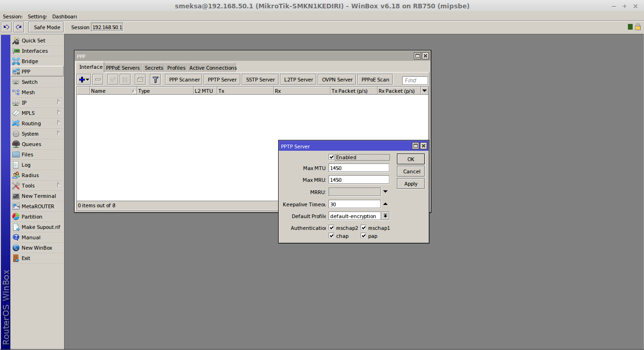644x350 pixels.
Task: Toggle Safe Mode button
Action: (46, 27)
